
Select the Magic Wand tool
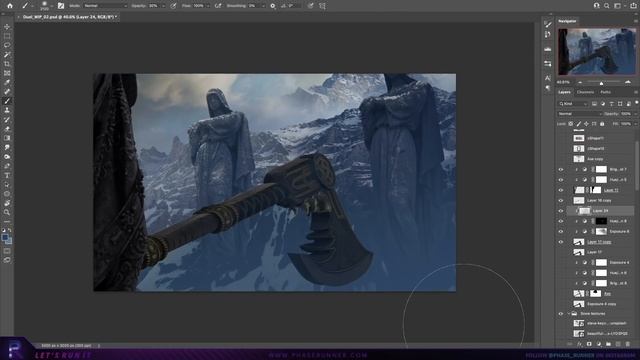click(7, 55)
